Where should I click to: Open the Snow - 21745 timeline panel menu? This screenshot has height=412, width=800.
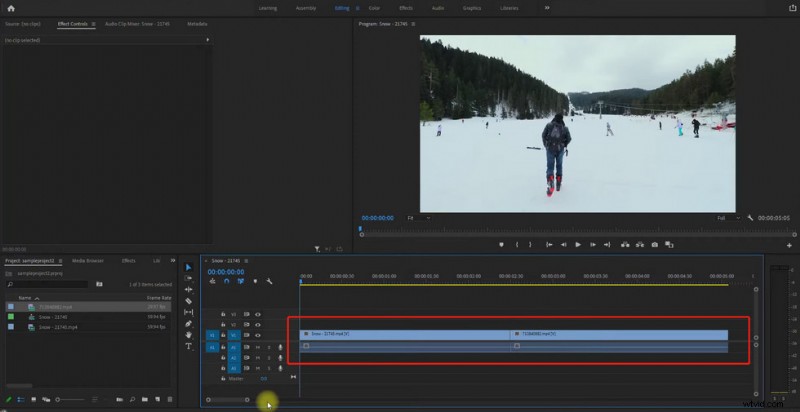pyautogui.click(x=246, y=261)
